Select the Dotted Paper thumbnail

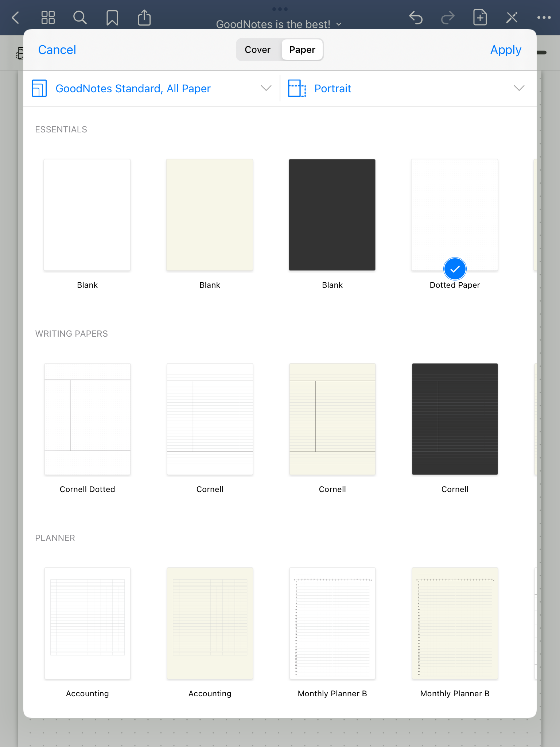tap(455, 215)
